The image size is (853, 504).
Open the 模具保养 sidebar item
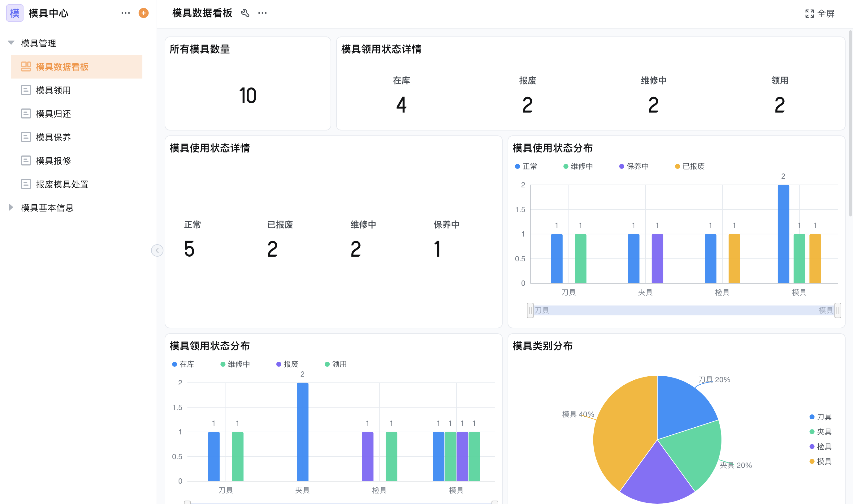tap(77, 137)
